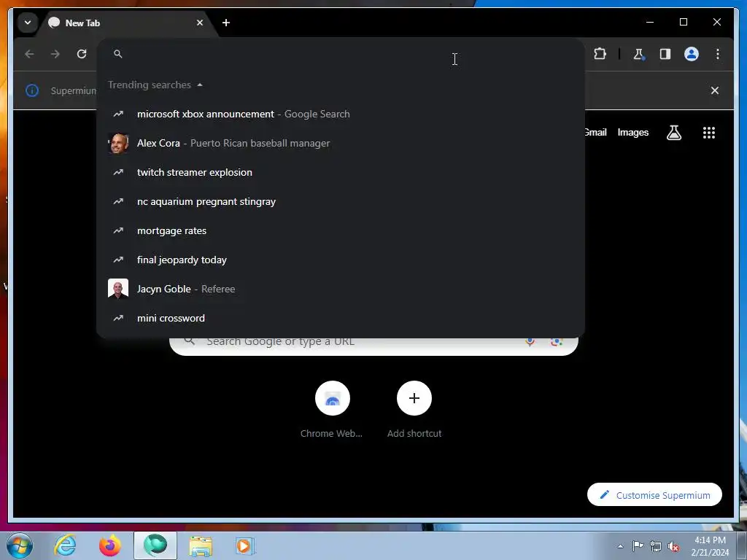Image resolution: width=747 pixels, height=560 pixels.
Task: Open Windows Explorer from taskbar
Action: (x=201, y=546)
